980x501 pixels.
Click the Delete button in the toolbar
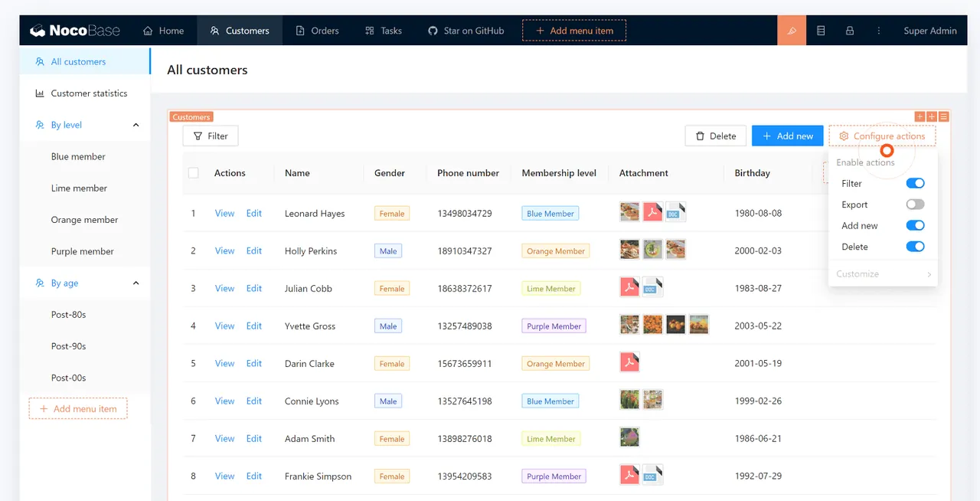tap(715, 136)
